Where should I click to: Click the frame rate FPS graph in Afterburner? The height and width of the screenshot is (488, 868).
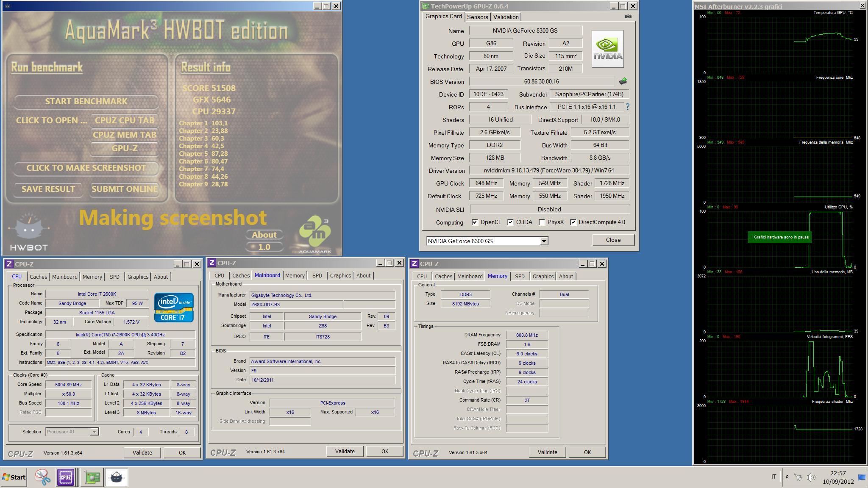point(780,369)
